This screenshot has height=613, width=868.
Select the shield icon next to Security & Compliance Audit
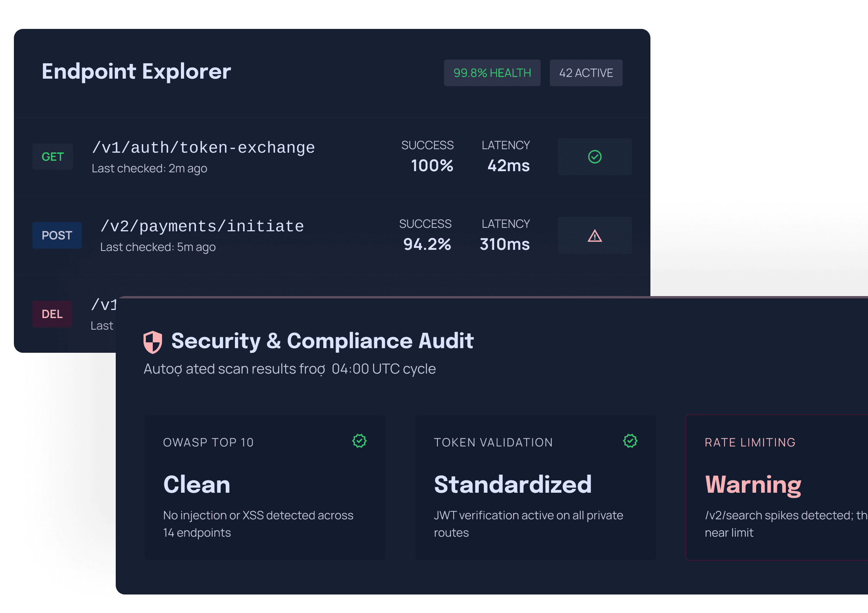153,341
